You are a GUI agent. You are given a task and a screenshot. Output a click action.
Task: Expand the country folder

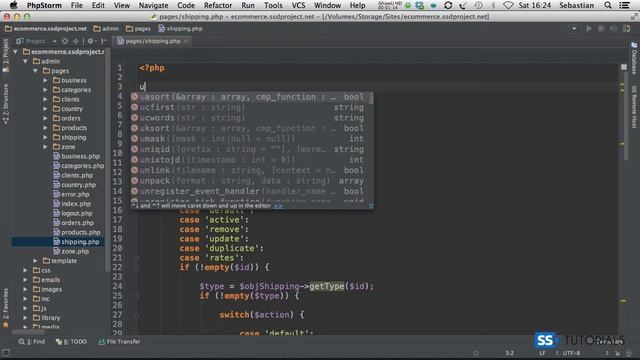tap(45, 109)
